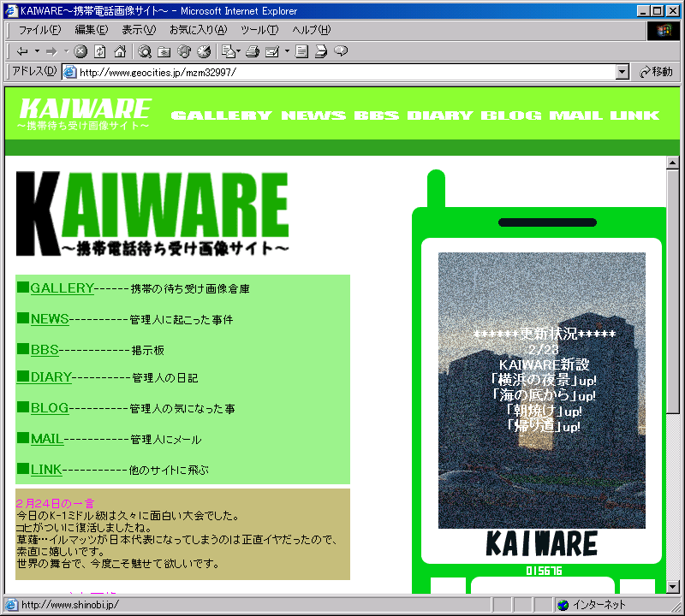The width and height of the screenshot is (685, 616).
Task: Open the Back button history dropdown arrow
Action: tap(37, 51)
